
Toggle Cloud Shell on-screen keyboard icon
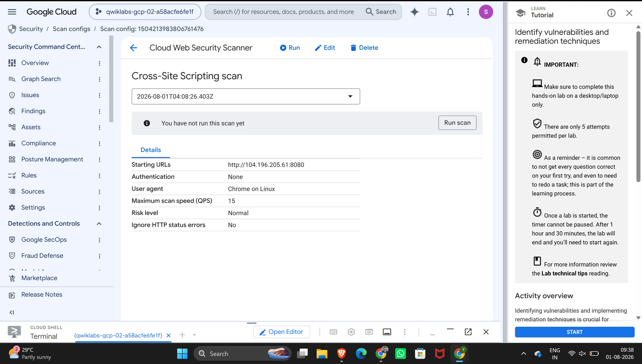pos(333,332)
